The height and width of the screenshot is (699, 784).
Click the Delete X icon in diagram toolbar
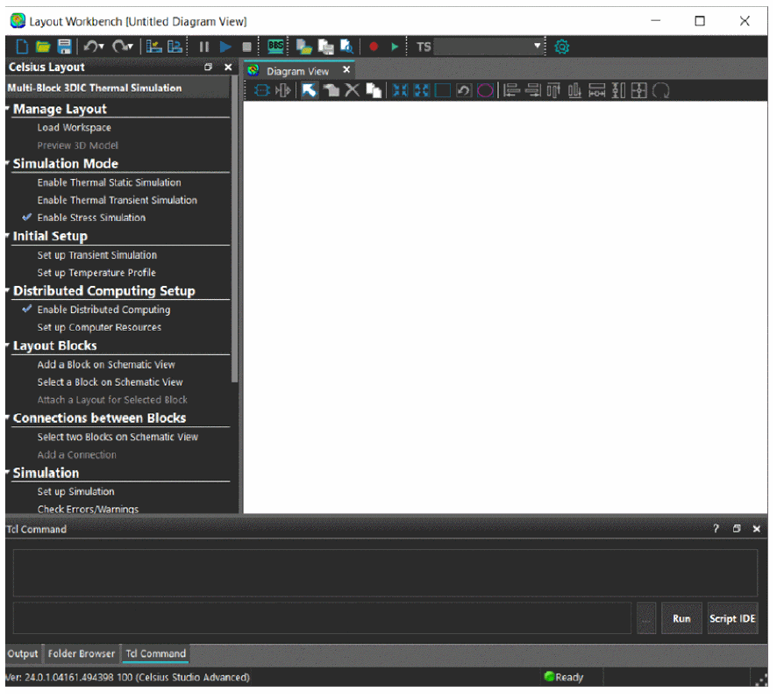click(x=352, y=90)
